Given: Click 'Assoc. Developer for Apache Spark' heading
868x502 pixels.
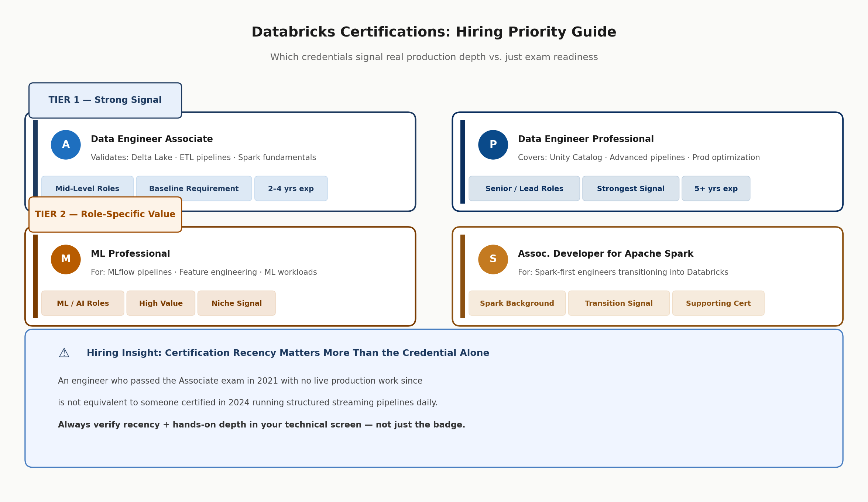Looking at the screenshot, I should (605, 254).
